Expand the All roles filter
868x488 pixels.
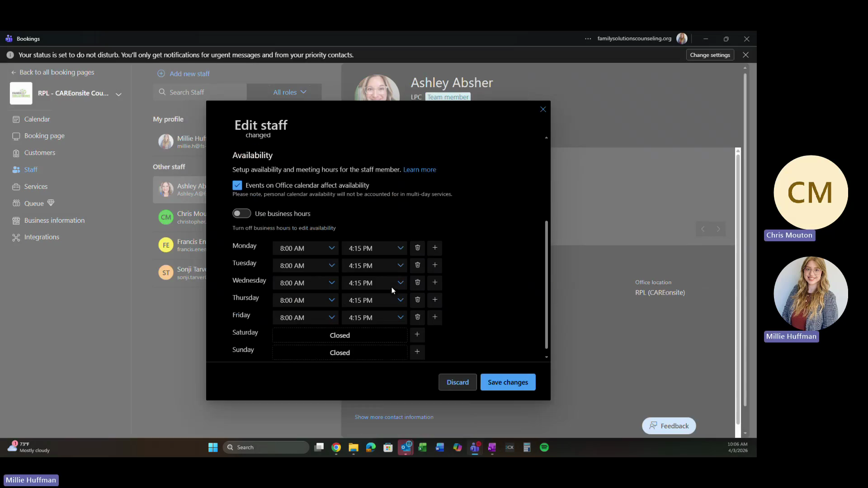pos(289,92)
